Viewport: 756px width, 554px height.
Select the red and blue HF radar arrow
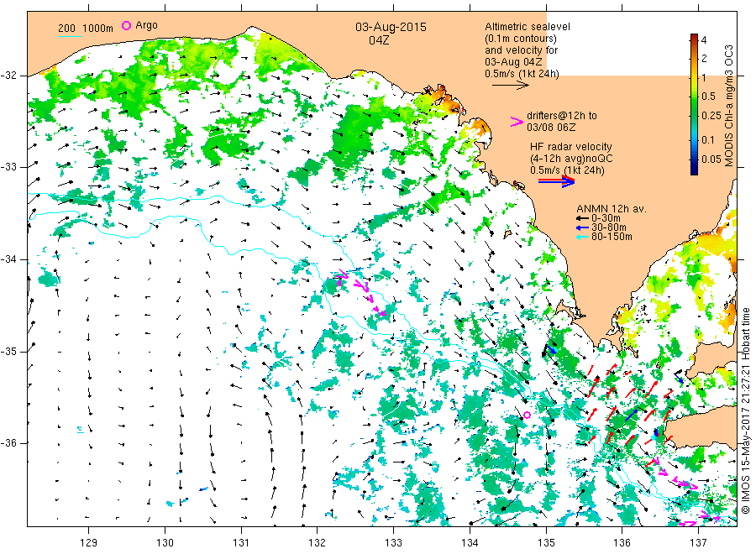(557, 181)
